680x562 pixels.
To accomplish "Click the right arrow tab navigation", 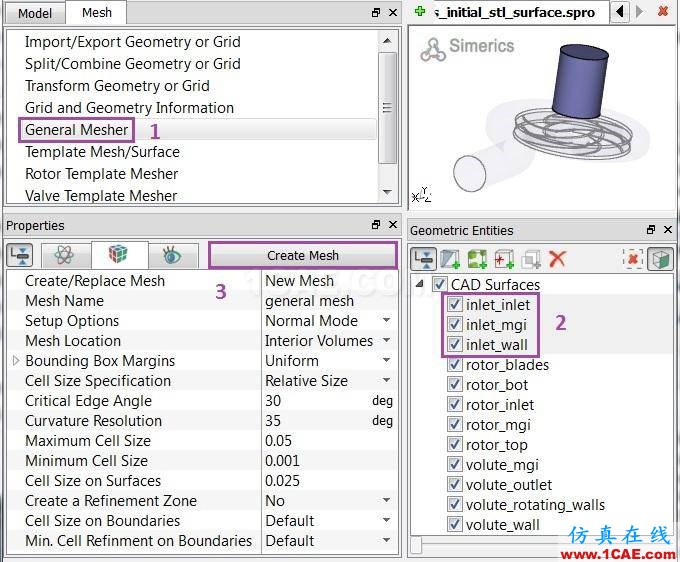I will point(639,11).
